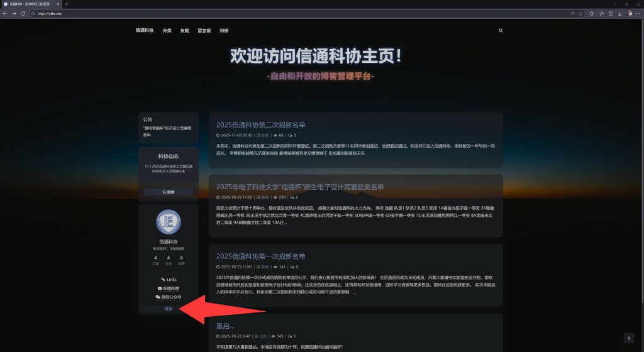Click the 登录 login button
Viewport: 644px width, 352px height.
pos(168,309)
